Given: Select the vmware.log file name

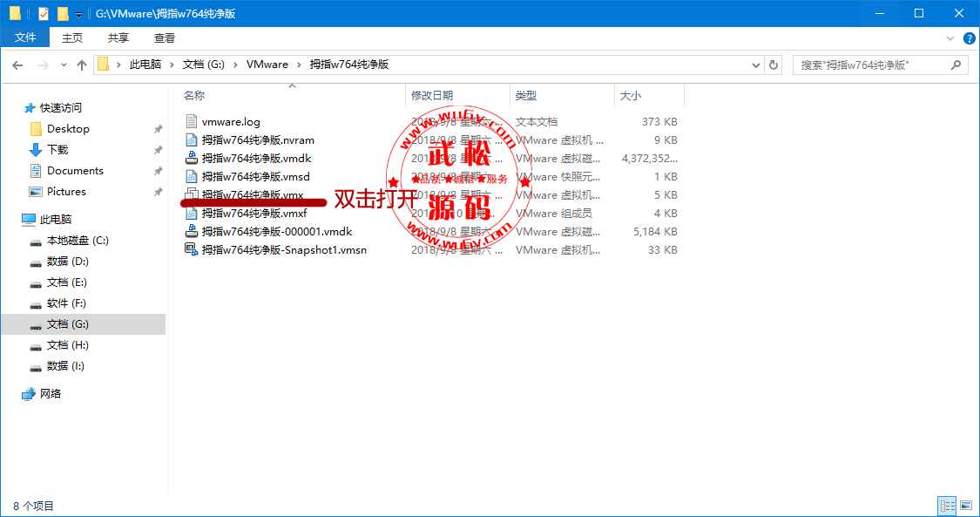Looking at the screenshot, I should tap(231, 121).
